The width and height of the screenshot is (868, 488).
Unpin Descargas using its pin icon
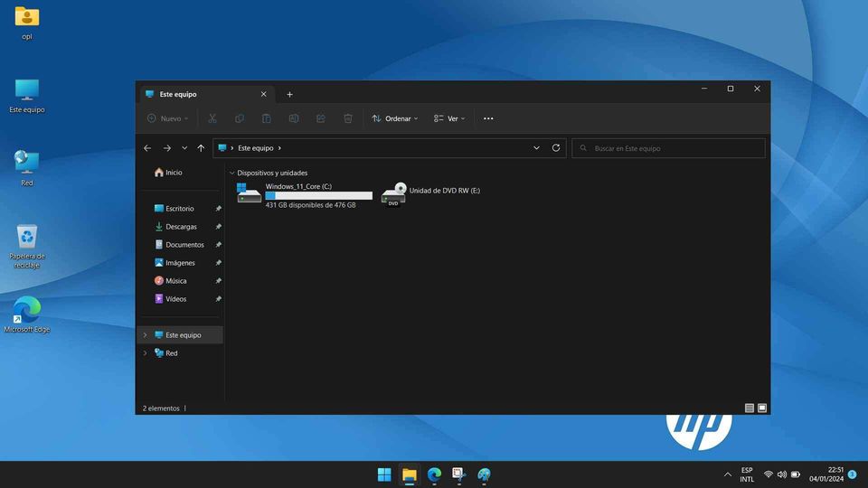click(218, 227)
